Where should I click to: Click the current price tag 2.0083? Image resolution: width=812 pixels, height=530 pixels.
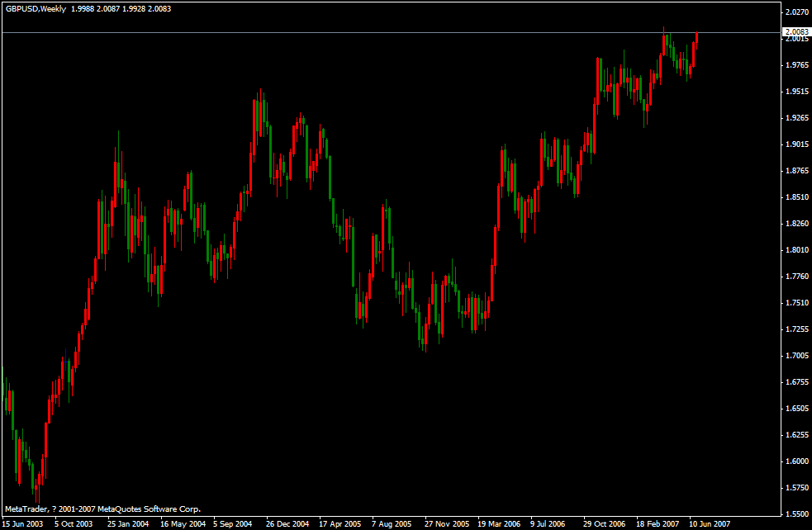point(796,31)
